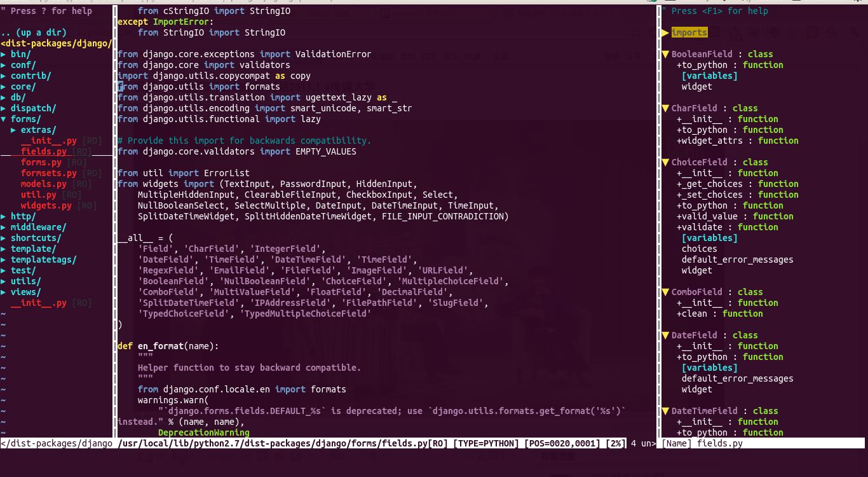Jump to ChoiceField validate function
This screenshot has height=477, width=868.
pos(728,228)
